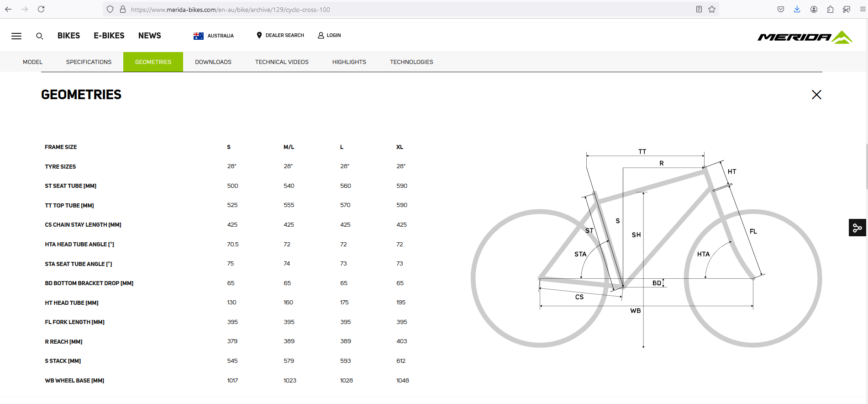
Task: Open the Australia country selector
Action: [214, 36]
